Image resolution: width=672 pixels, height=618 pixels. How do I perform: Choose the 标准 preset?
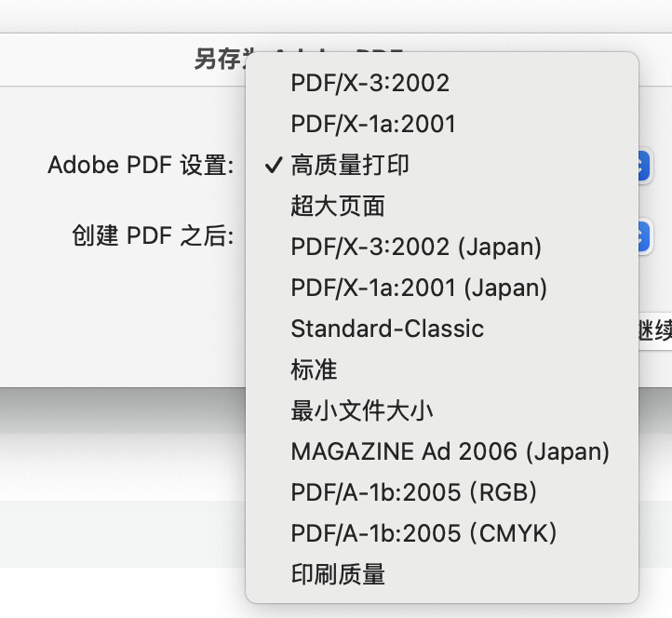coord(442,370)
